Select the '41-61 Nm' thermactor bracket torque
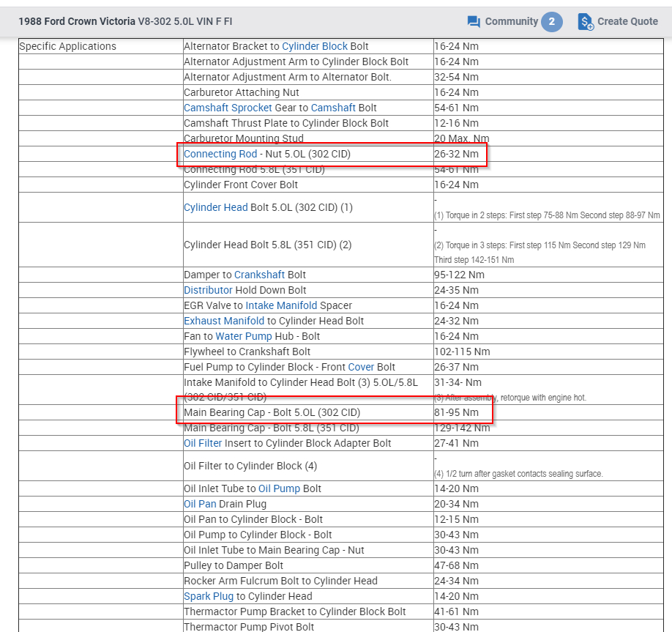This screenshot has height=632, width=672. (x=457, y=611)
